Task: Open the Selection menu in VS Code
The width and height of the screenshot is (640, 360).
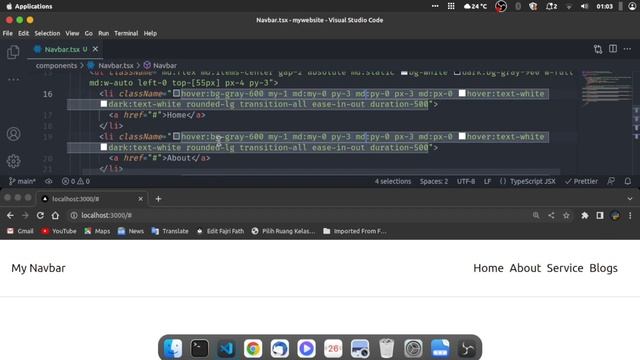Action: click(47, 33)
